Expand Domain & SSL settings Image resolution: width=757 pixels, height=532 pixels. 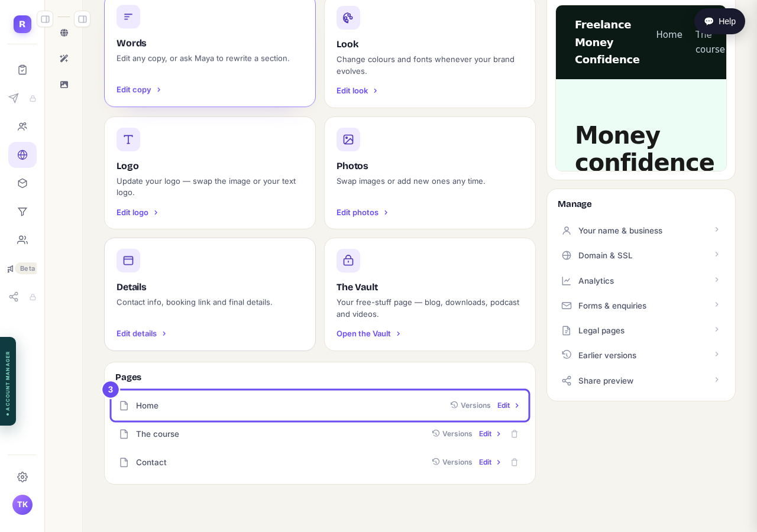pos(641,255)
